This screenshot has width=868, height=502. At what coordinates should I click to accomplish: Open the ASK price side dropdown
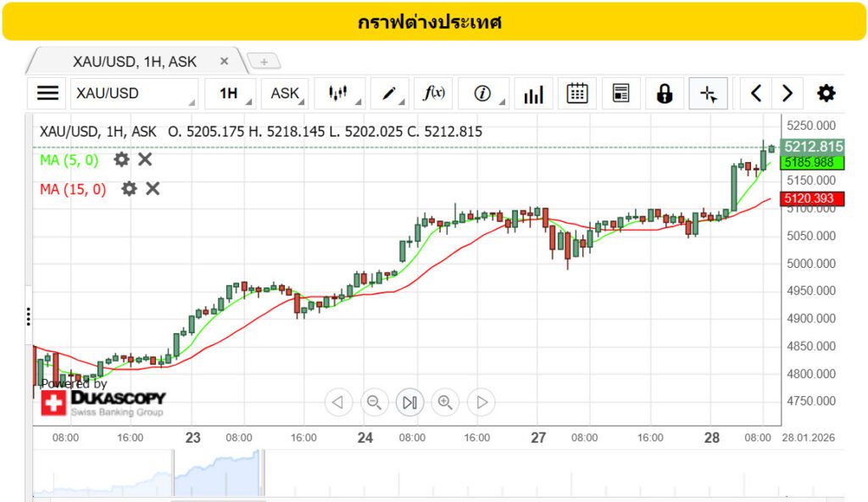click(x=286, y=93)
